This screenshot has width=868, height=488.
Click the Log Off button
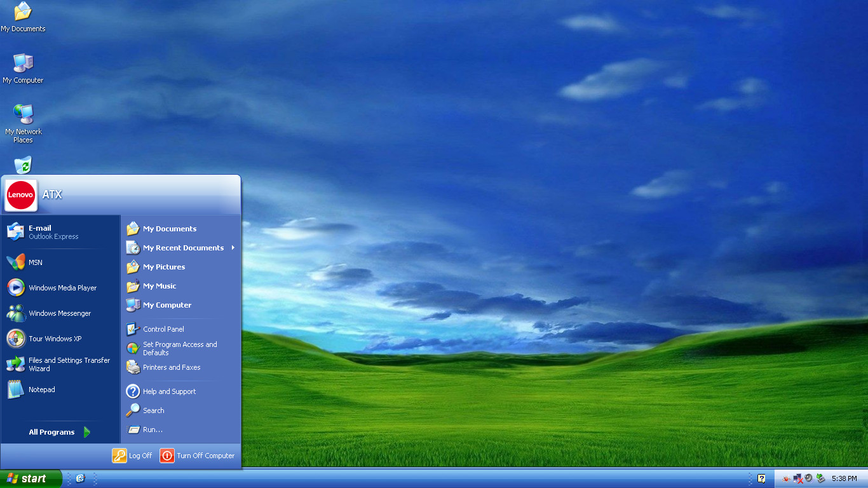click(x=132, y=456)
